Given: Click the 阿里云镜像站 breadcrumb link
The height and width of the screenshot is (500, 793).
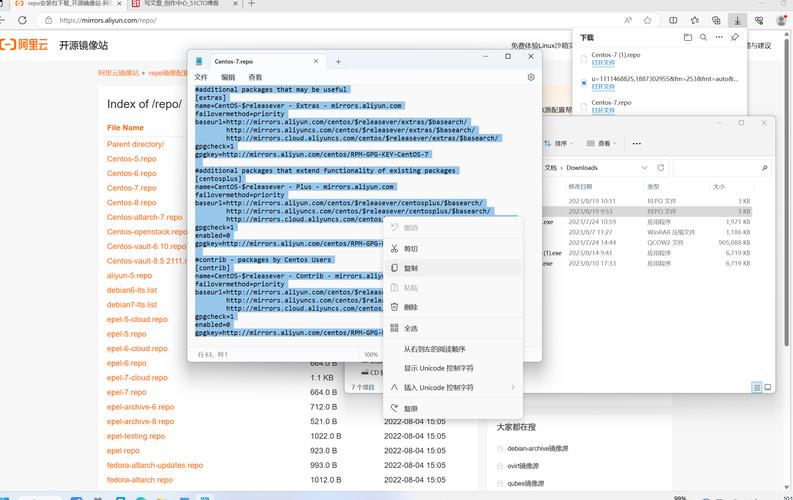Looking at the screenshot, I should [x=118, y=73].
